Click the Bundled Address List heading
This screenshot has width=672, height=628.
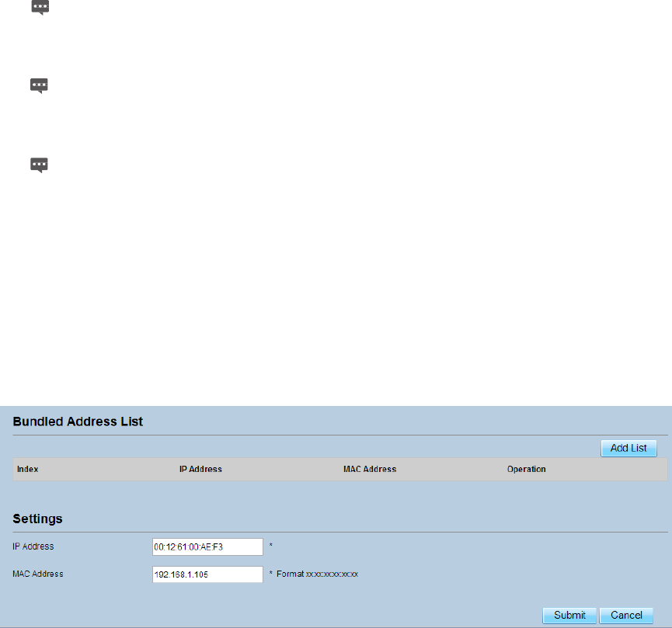78,422
